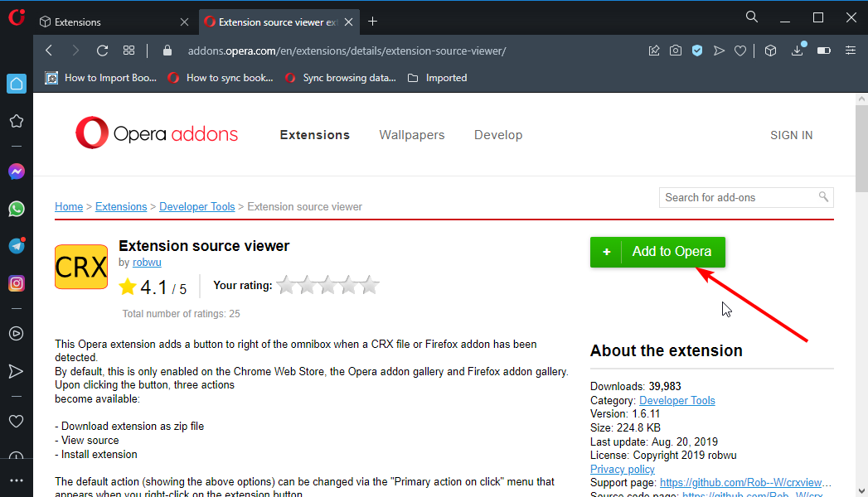Take a snapshot with camera icon
868x497 pixels.
pyautogui.click(x=676, y=51)
